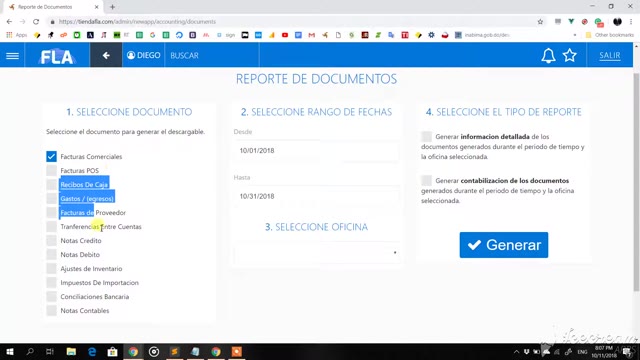Click the Hasta date field
Screen dimensions: 640x360
[x=316, y=196]
